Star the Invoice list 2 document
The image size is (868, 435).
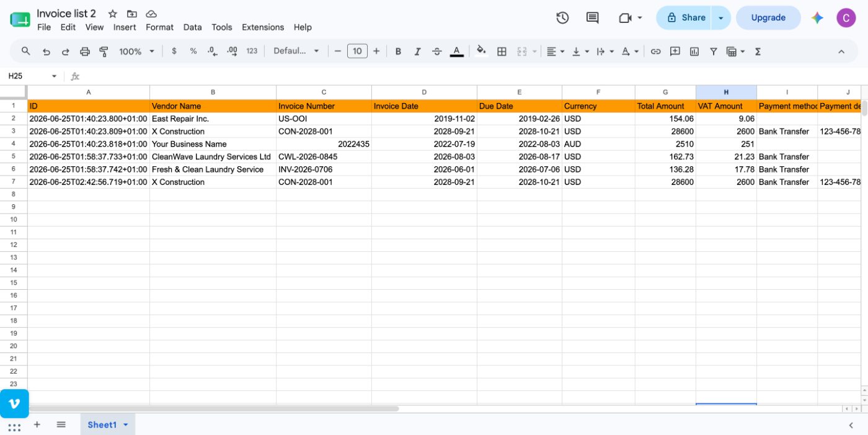112,14
